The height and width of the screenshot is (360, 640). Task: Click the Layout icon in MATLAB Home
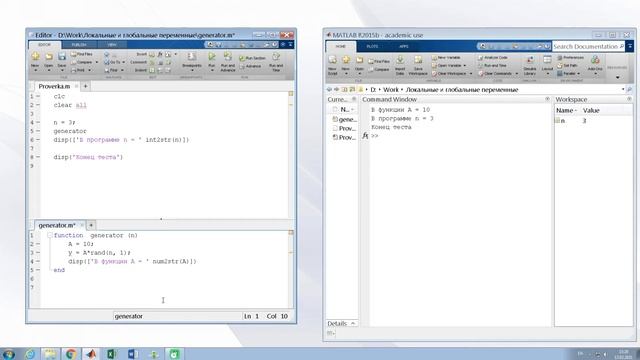547,60
